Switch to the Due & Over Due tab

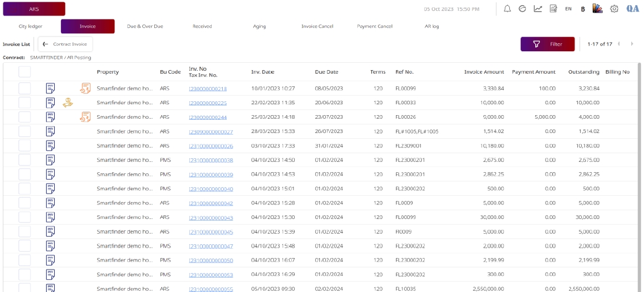click(x=145, y=26)
